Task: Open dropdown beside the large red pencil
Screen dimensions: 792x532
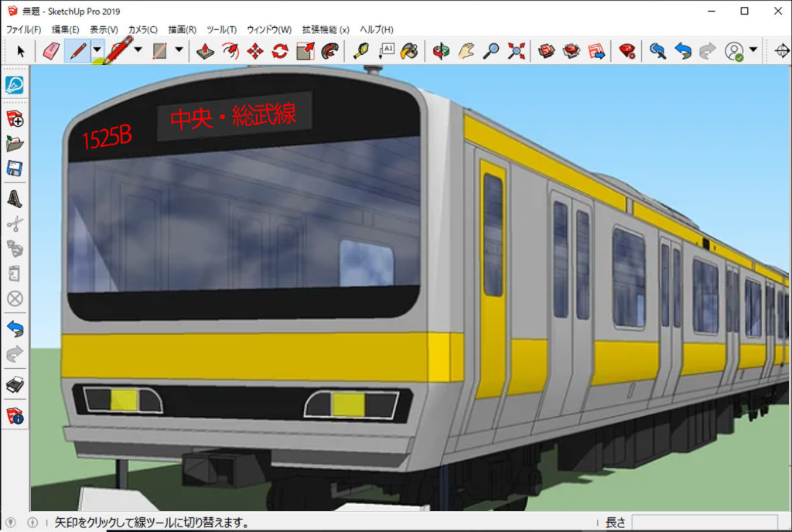Action: click(138, 50)
